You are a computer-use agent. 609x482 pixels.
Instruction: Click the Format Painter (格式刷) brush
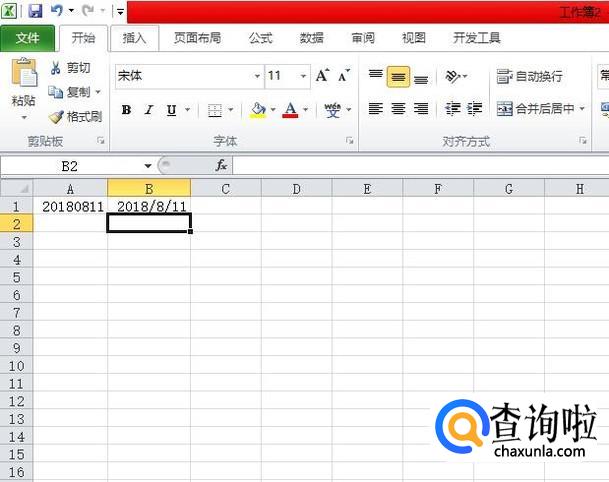click(x=56, y=117)
